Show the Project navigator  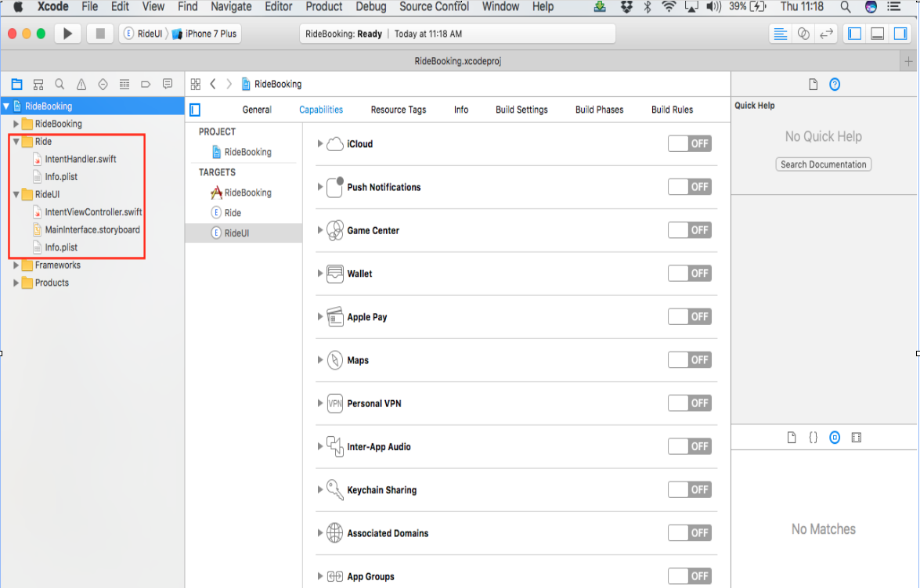[x=17, y=85]
